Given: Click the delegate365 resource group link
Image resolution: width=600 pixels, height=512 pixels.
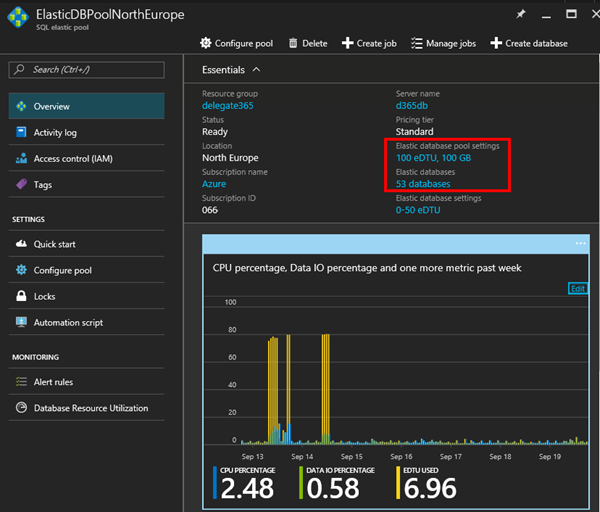Looking at the screenshot, I should point(229,106).
